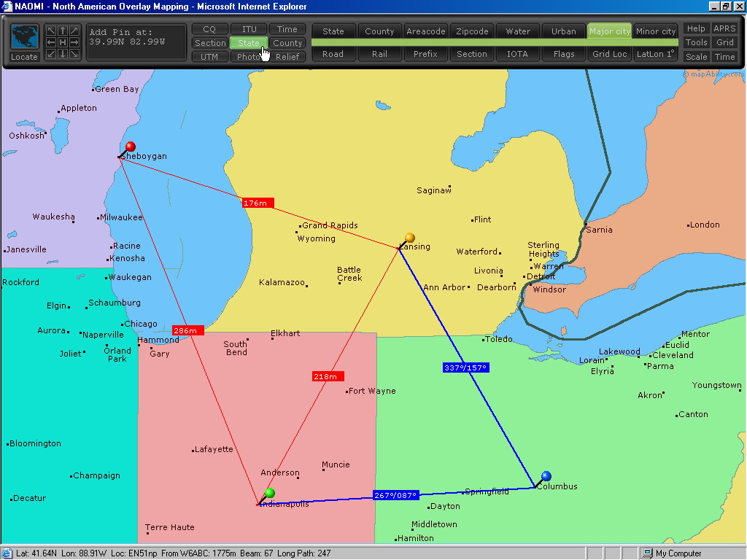Viewport: 747px width, 560px height.
Task: Select the Relief map background
Action: click(x=287, y=57)
